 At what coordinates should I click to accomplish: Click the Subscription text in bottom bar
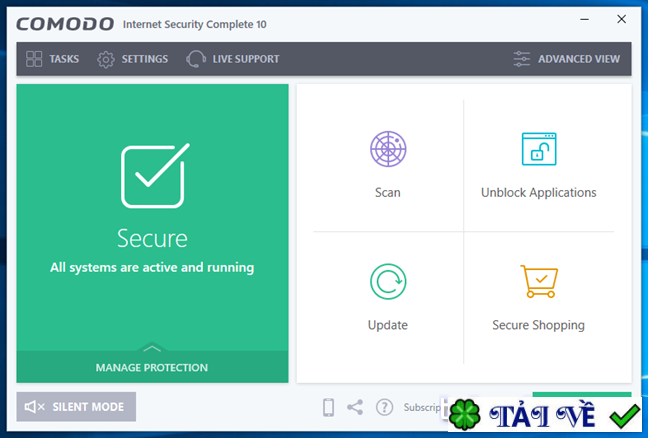422,407
